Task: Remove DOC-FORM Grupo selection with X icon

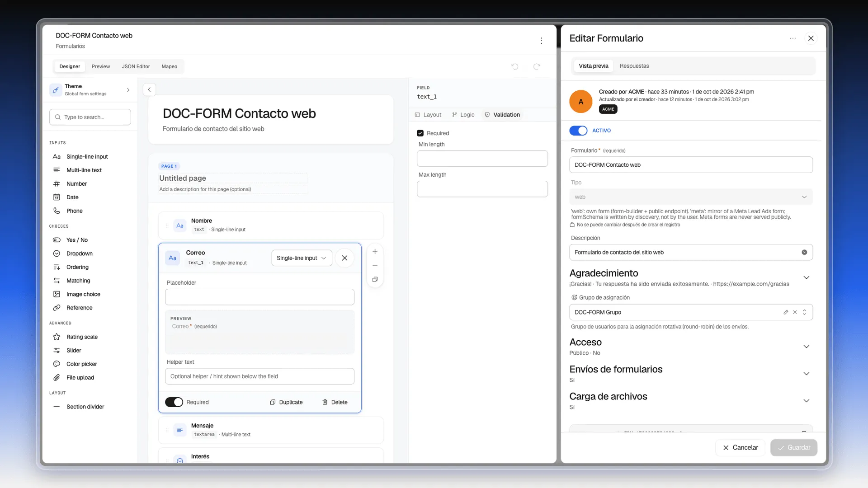Action: 795,312
